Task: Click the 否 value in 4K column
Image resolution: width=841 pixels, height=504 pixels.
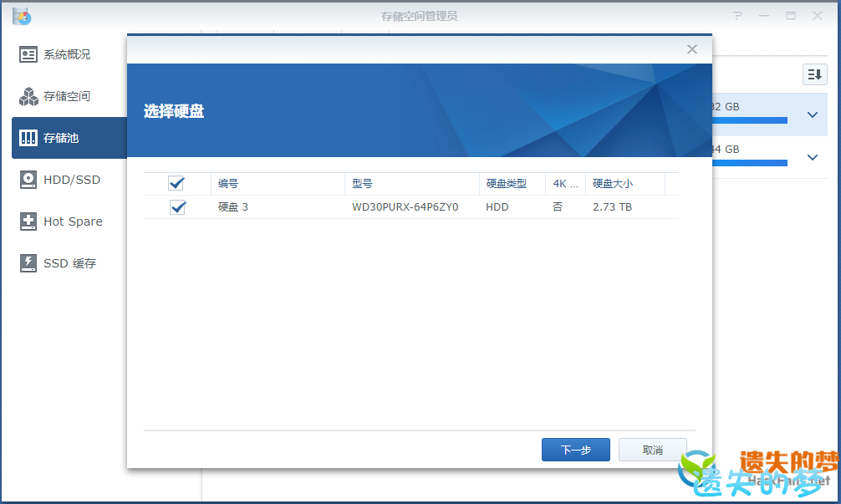Action: pyautogui.click(x=558, y=207)
